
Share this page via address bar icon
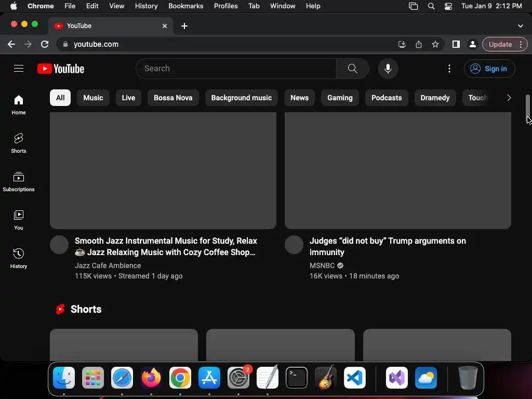point(419,44)
